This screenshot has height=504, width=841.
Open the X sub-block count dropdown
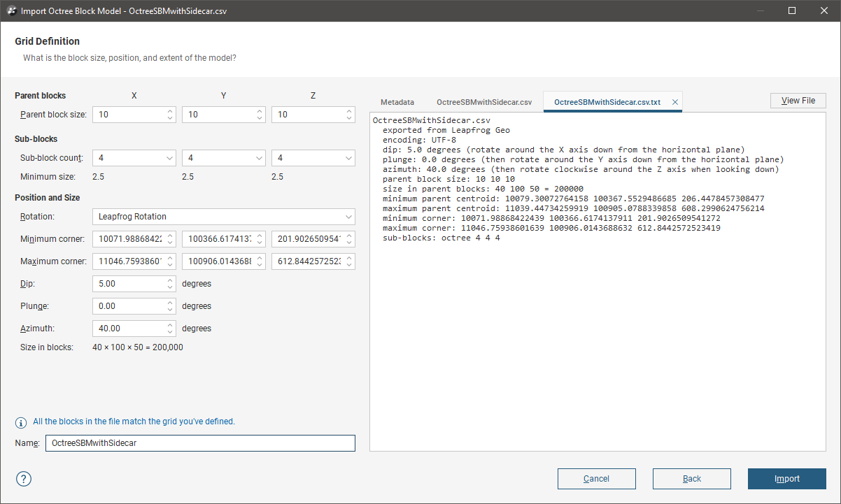(134, 158)
